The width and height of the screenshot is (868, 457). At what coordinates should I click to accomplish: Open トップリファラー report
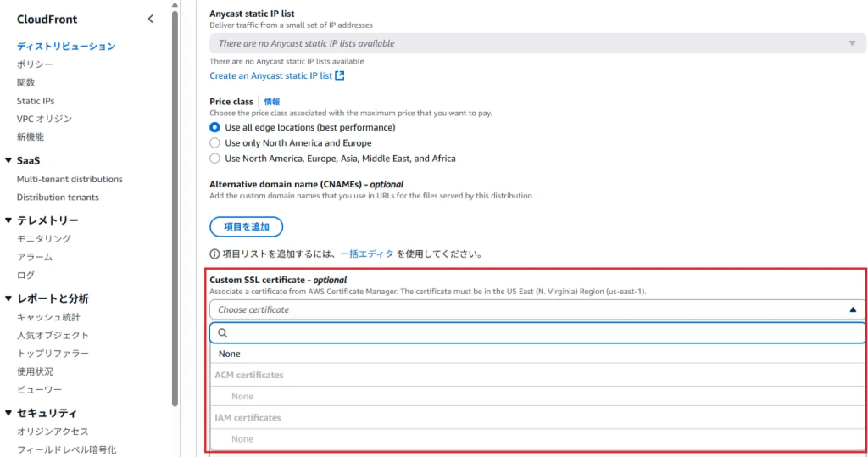coord(53,354)
